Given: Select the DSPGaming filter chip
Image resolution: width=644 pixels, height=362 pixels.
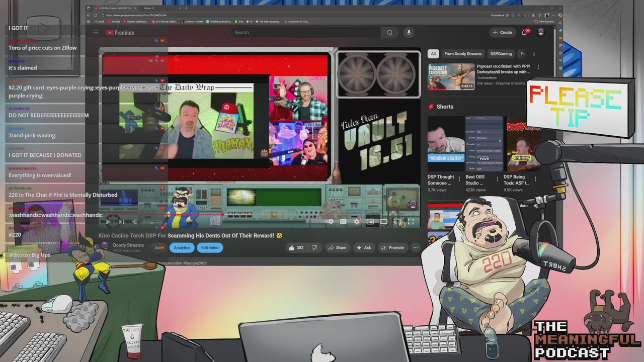Looking at the screenshot, I should pyautogui.click(x=501, y=54).
